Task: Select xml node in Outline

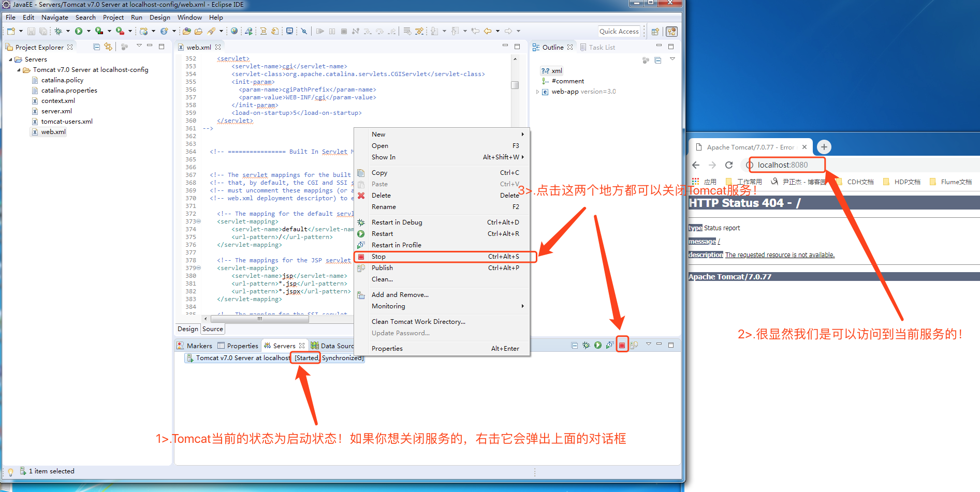Action: point(552,71)
